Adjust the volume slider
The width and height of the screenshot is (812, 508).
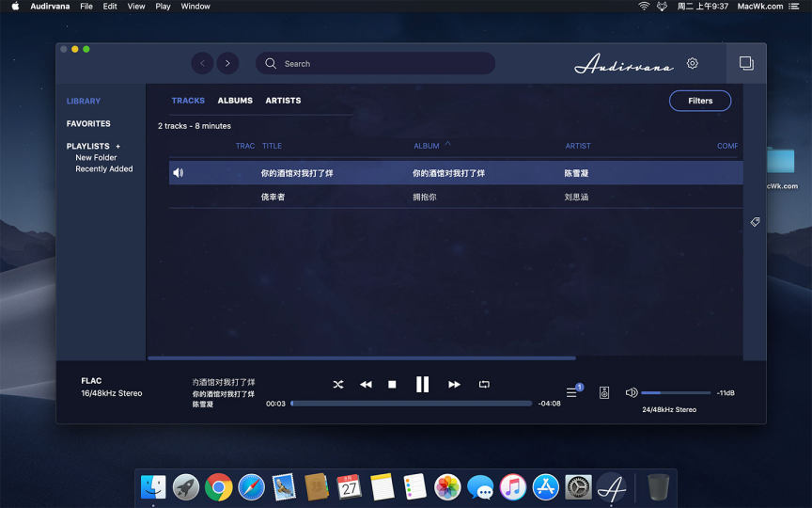pyautogui.click(x=676, y=393)
